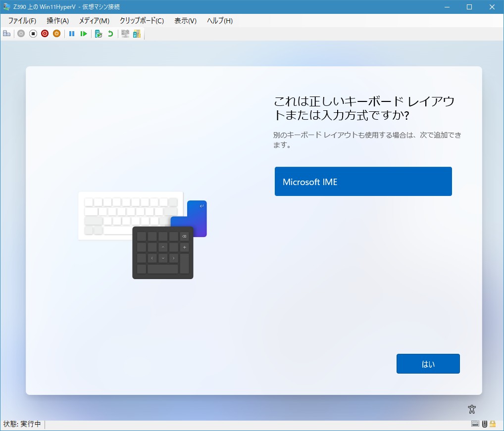The image size is (504, 431).
Task: Open the メディア(M) menu
Action: point(94,21)
